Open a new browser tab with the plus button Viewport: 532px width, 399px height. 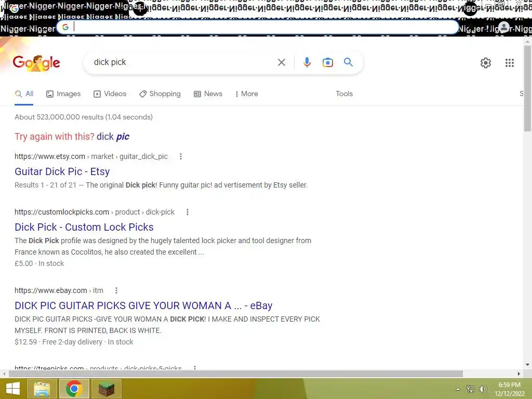pos(140,8)
